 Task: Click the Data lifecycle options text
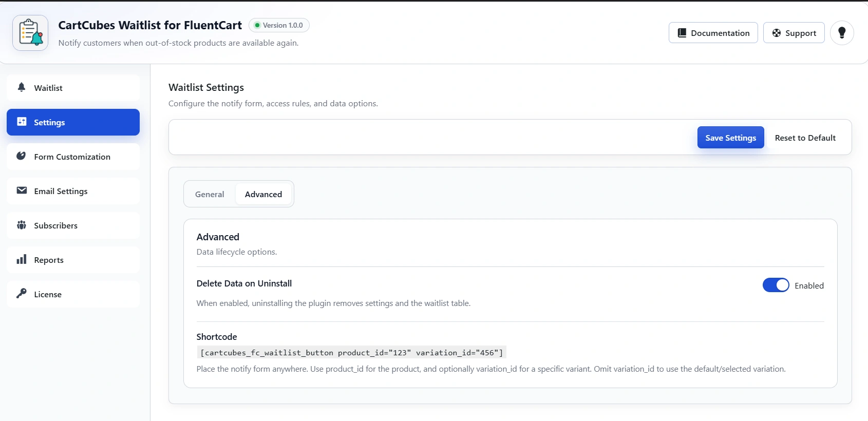(237, 252)
